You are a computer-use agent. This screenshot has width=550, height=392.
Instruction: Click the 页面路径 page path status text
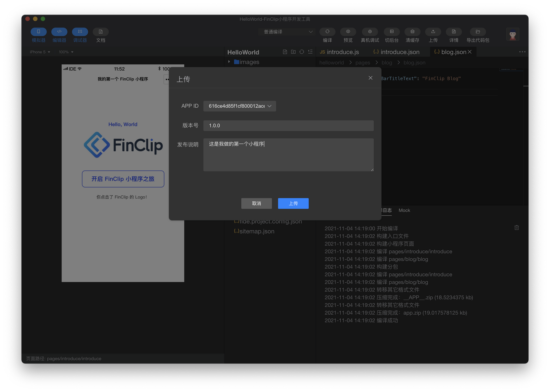[64, 359]
